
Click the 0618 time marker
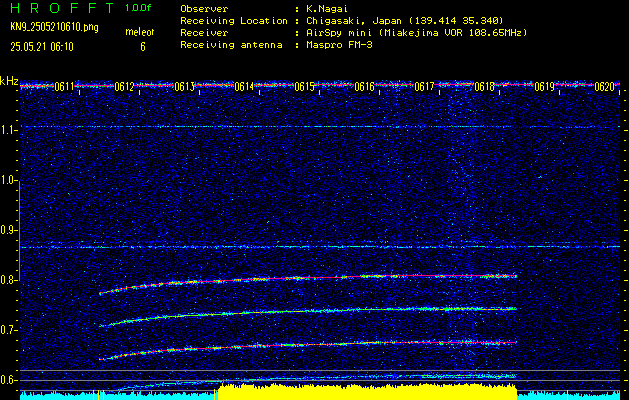485,87
